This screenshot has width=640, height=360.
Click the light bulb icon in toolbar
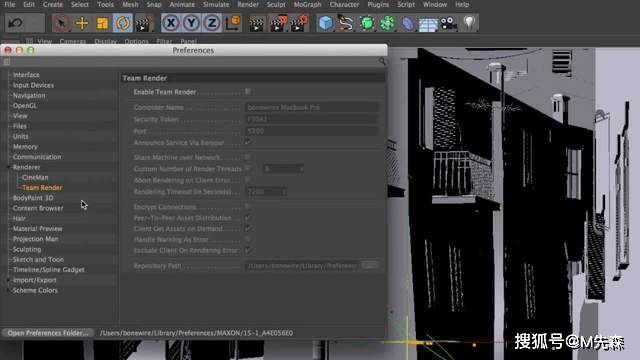click(x=469, y=23)
